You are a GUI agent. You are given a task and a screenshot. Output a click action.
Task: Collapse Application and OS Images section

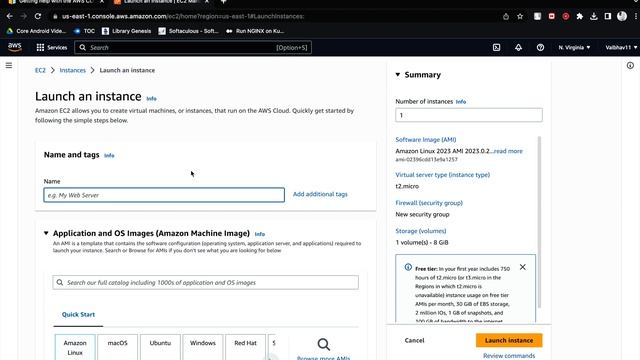coord(46,233)
